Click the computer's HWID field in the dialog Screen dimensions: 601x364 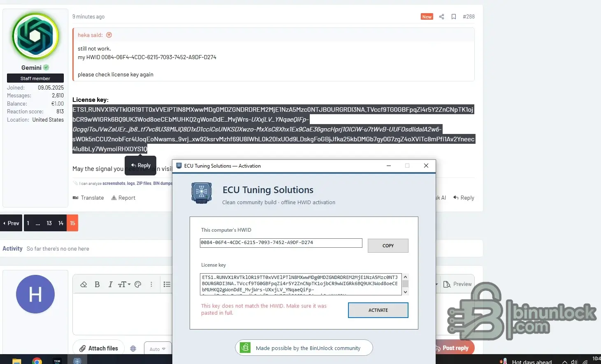coord(281,243)
